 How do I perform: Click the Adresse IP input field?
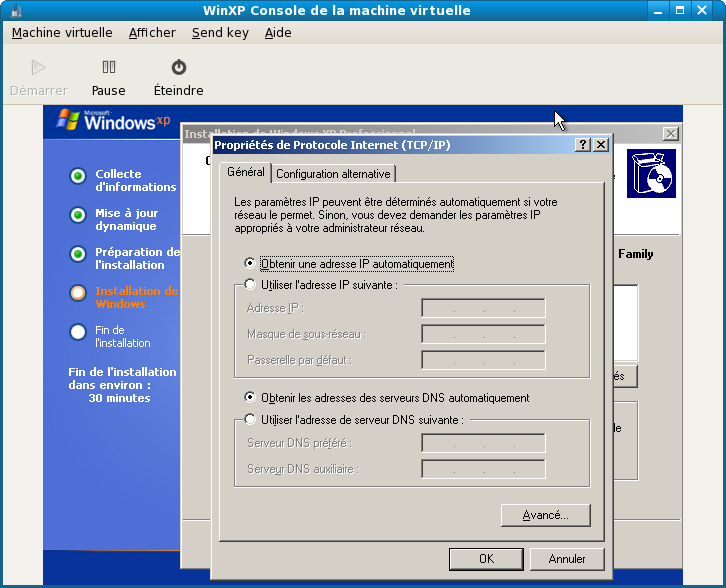click(x=483, y=308)
